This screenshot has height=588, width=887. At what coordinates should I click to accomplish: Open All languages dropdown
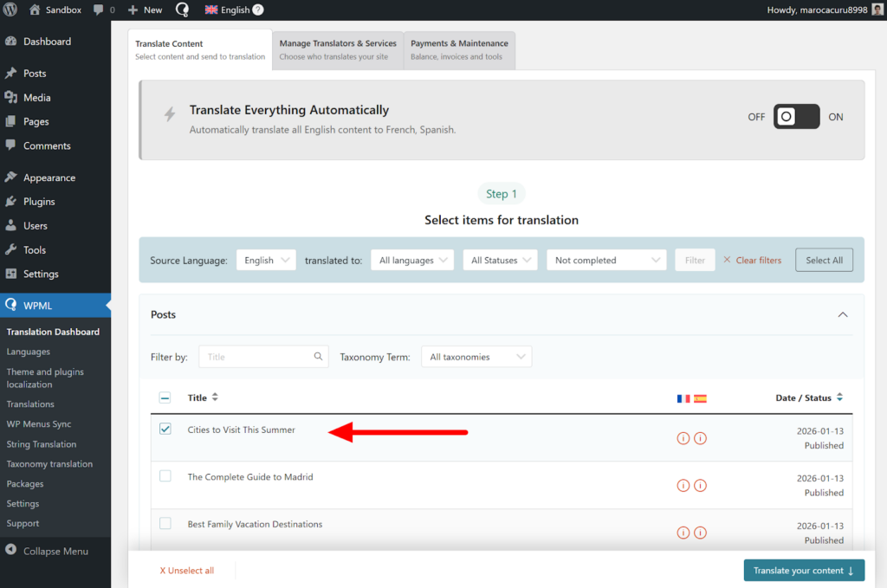point(412,260)
